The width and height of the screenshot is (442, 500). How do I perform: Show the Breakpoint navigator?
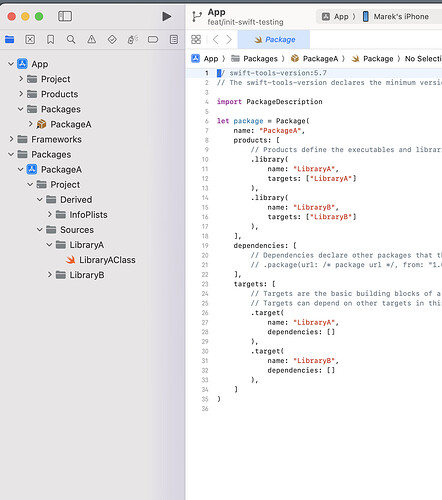coord(153,40)
